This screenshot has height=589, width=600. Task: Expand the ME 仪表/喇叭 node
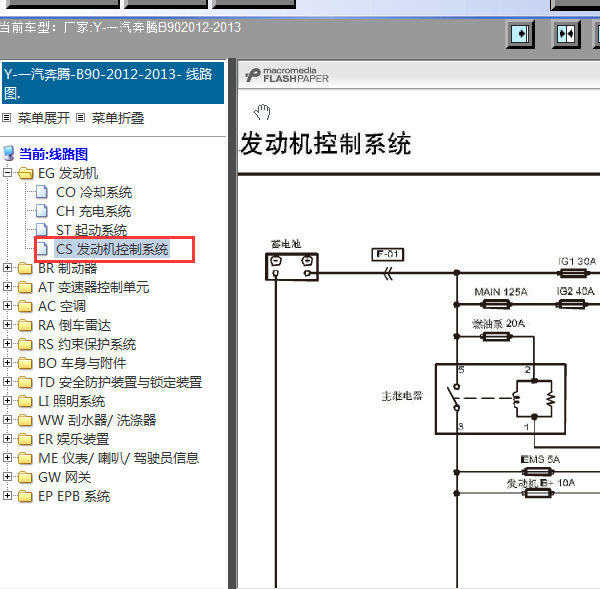7,457
